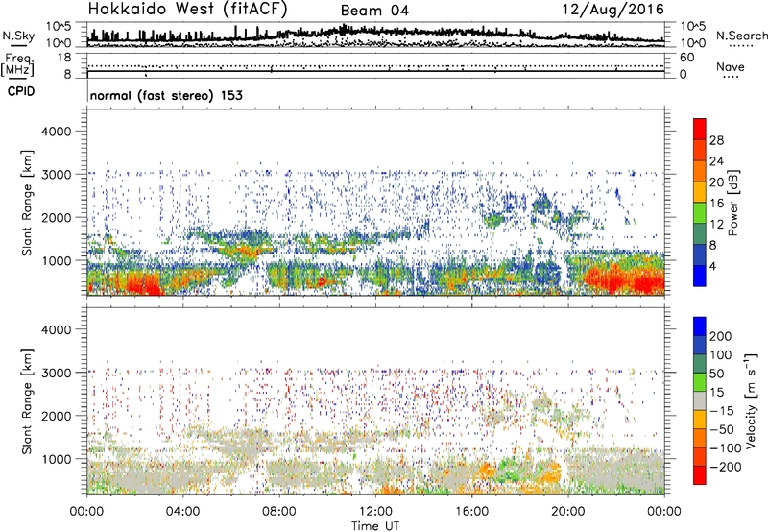The height and width of the screenshot is (532, 768).
Task: Click '4000' on power panel range axis
Action: pyautogui.click(x=56, y=132)
